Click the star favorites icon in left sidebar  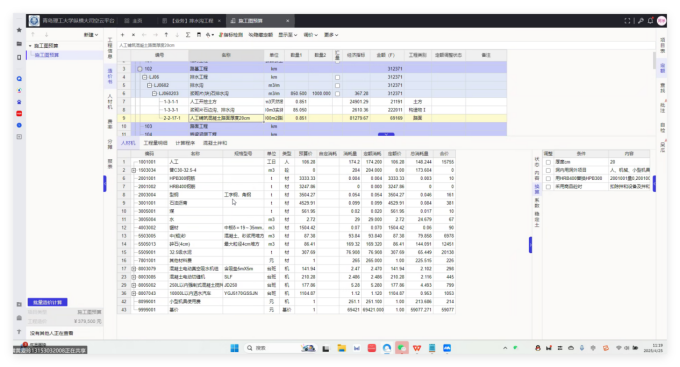click(19, 30)
